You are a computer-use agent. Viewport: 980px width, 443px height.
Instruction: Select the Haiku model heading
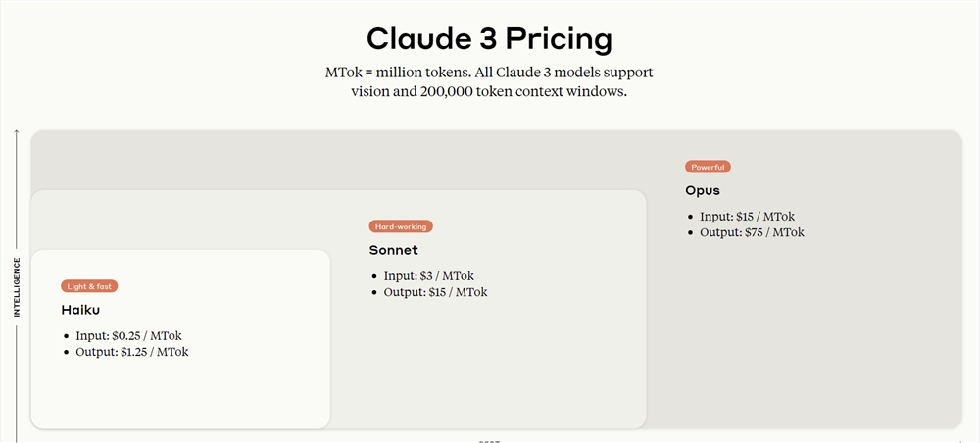81,310
